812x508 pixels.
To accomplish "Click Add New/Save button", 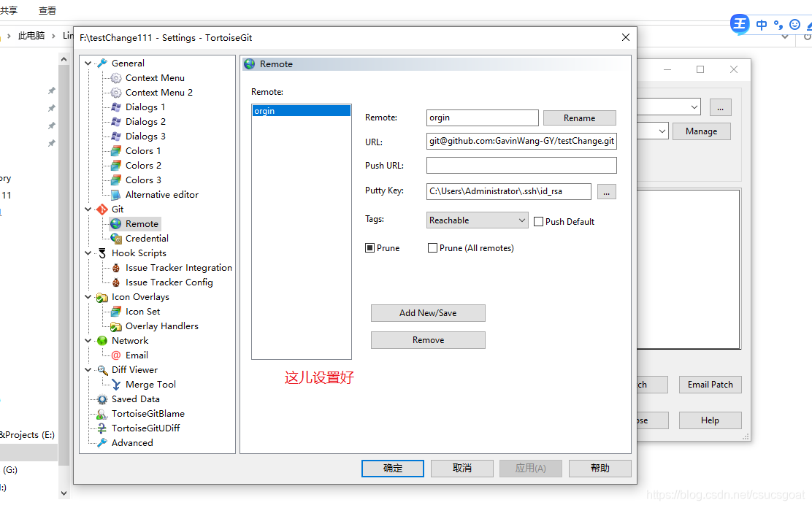I will [x=428, y=313].
